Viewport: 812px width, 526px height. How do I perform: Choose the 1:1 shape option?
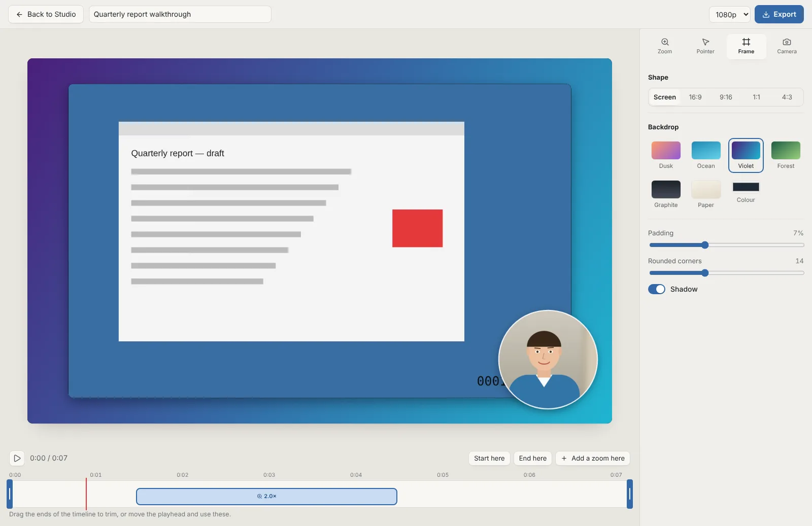pyautogui.click(x=756, y=97)
